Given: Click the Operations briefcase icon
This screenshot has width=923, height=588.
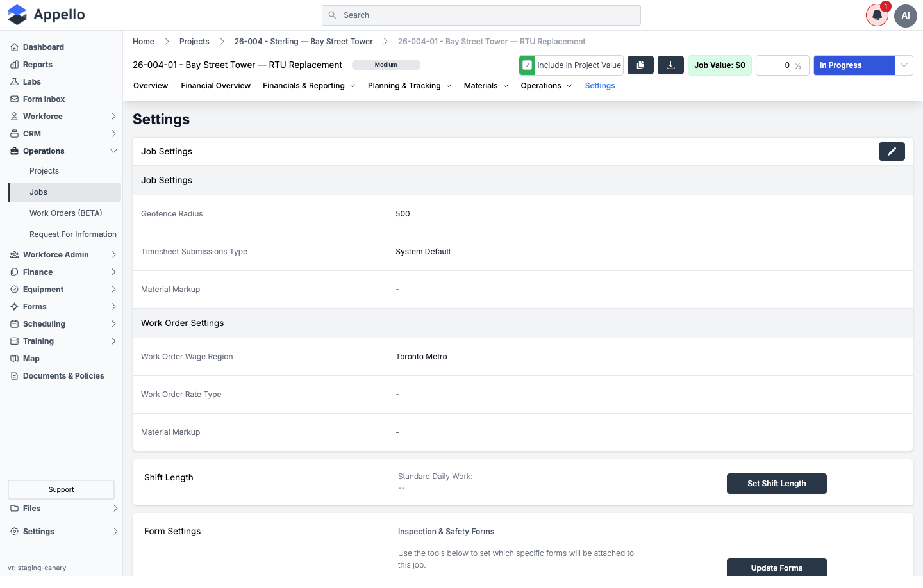Looking at the screenshot, I should click(14, 151).
